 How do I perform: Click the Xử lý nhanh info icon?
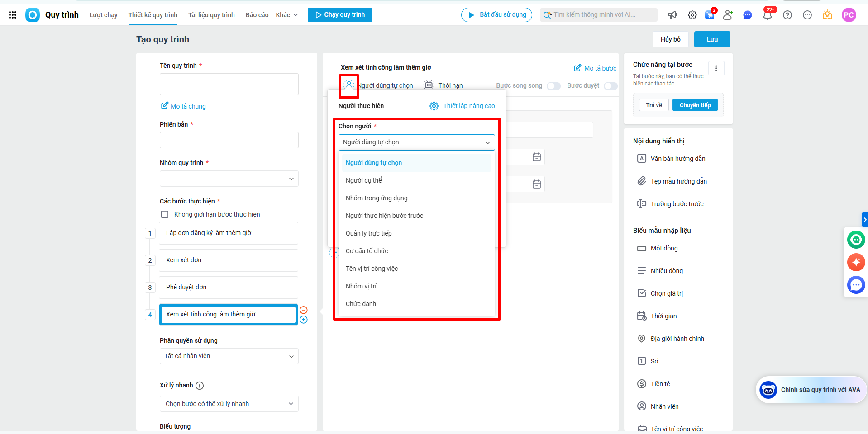click(x=200, y=386)
